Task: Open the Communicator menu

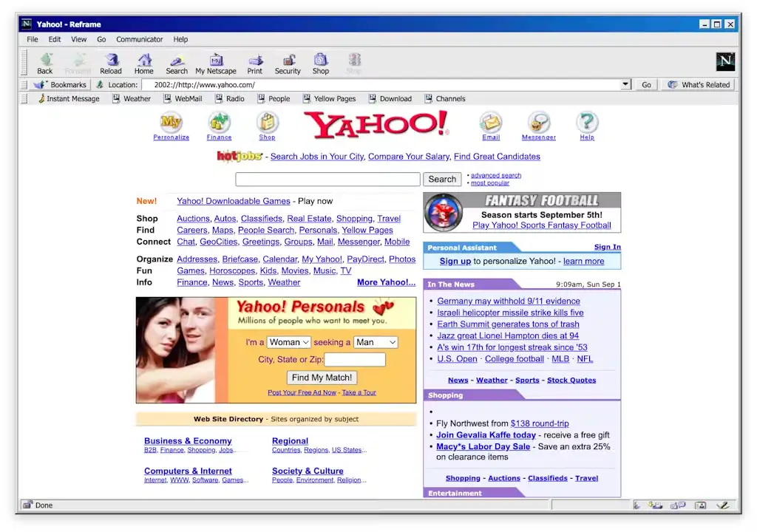Action: [140, 39]
